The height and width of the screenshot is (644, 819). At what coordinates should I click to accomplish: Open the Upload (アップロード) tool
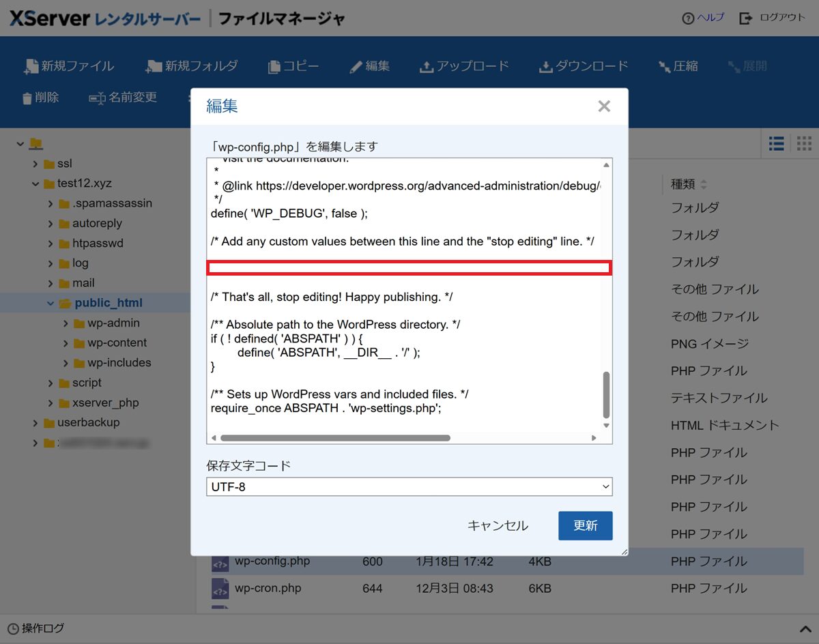(427, 67)
